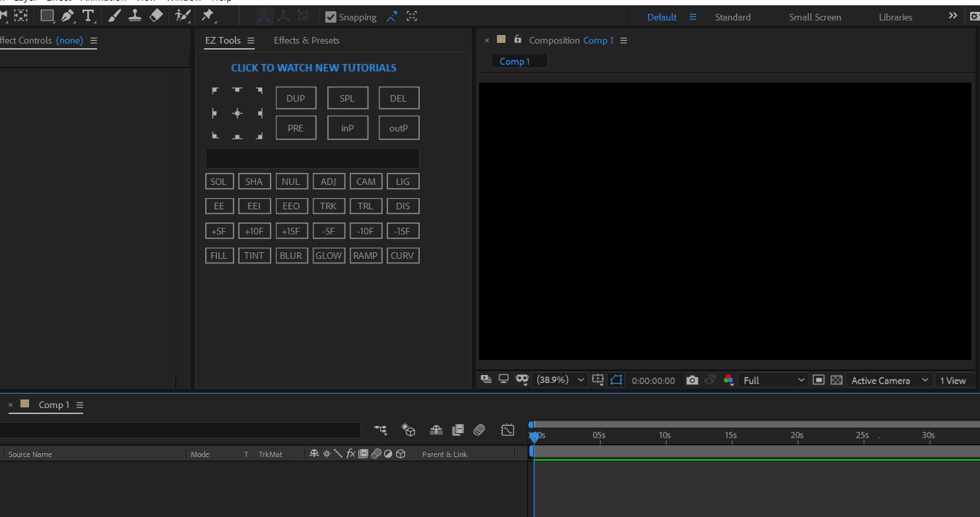Click the bottom-right anchor point icon in EZ Tools
Screen dimensions: 980x517
pos(259,136)
